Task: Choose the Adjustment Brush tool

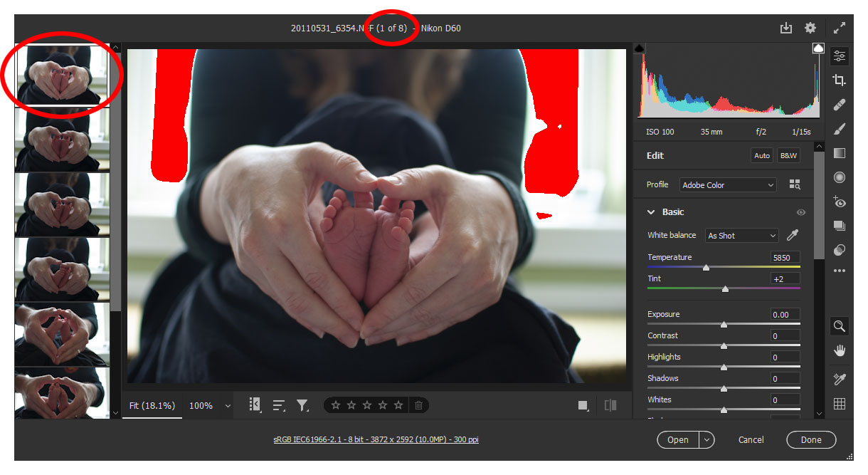Action: tap(840, 129)
